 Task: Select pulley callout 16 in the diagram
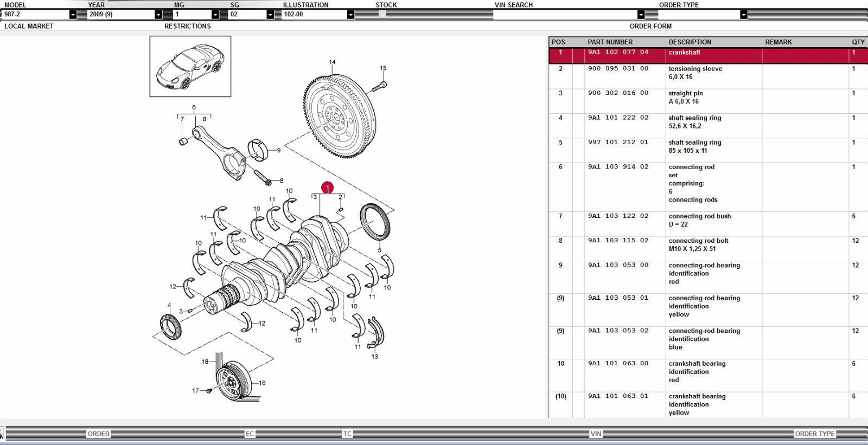coord(262,383)
